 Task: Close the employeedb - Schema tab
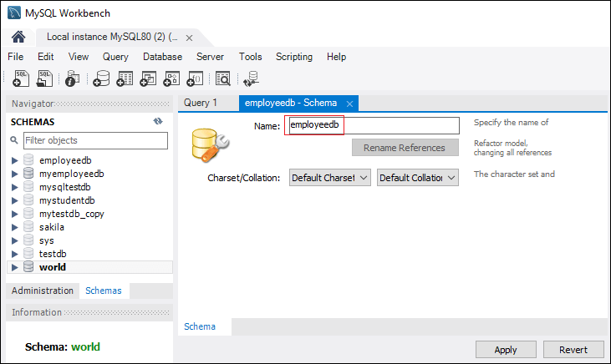coord(350,104)
